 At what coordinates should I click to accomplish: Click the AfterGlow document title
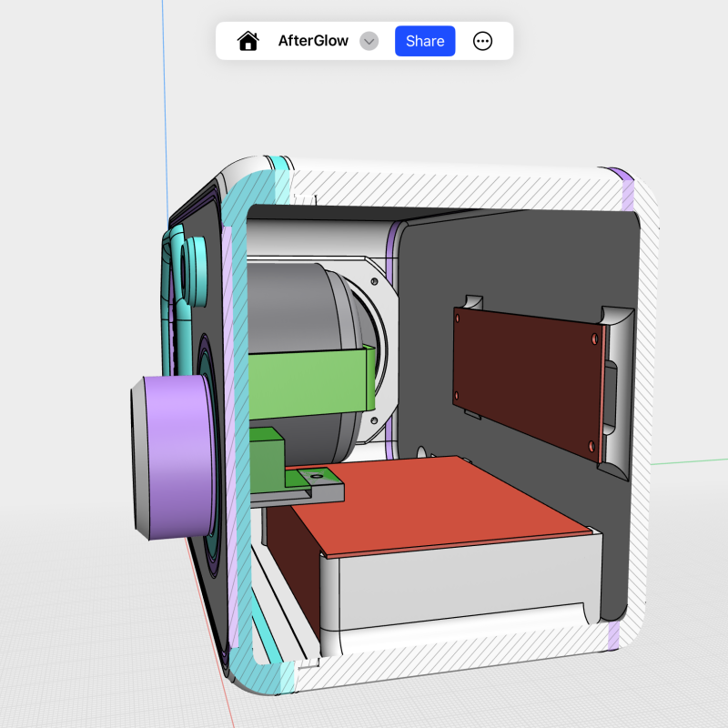[x=310, y=41]
